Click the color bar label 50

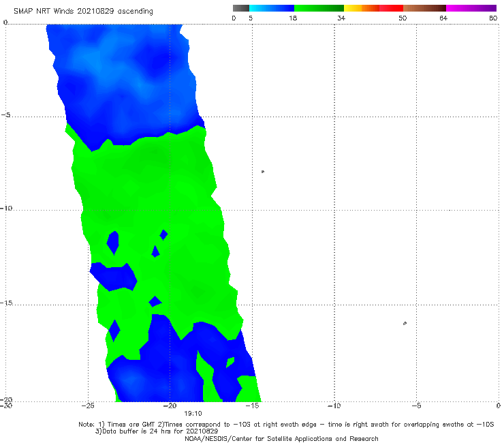click(x=403, y=18)
